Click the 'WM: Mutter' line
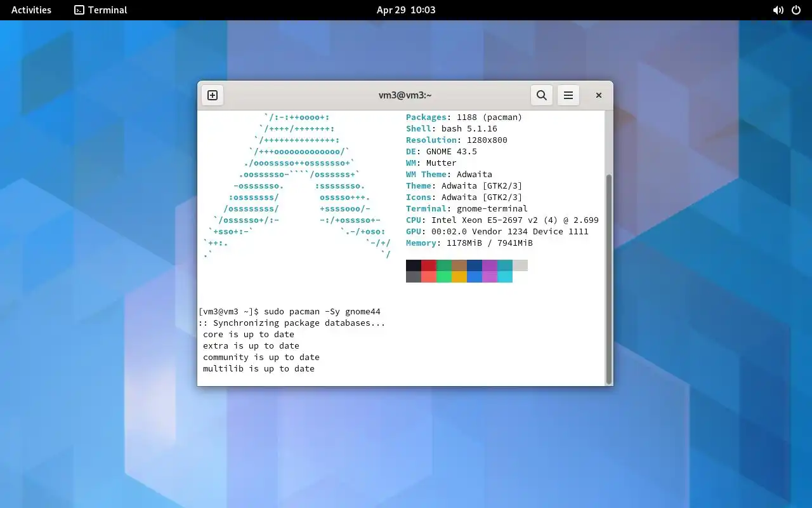 point(431,163)
